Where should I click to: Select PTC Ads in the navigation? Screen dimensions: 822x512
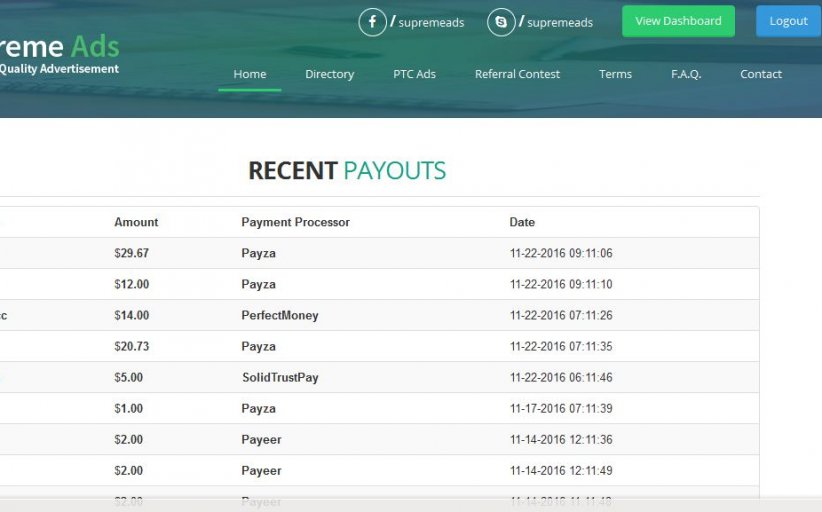[414, 74]
